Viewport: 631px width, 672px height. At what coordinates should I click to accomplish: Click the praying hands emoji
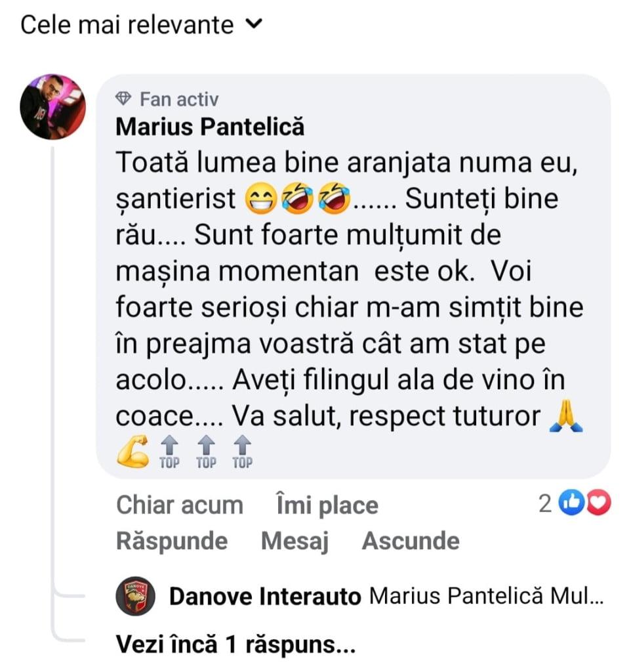566,417
